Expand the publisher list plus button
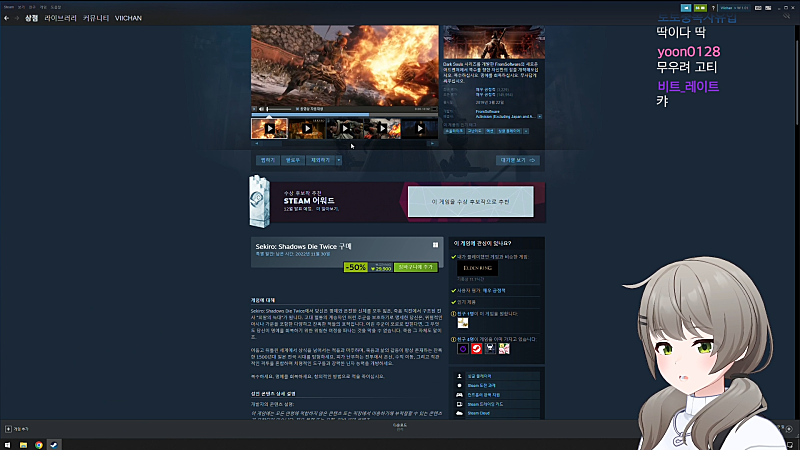Screen dimensions: 800x450 pos(539,116)
